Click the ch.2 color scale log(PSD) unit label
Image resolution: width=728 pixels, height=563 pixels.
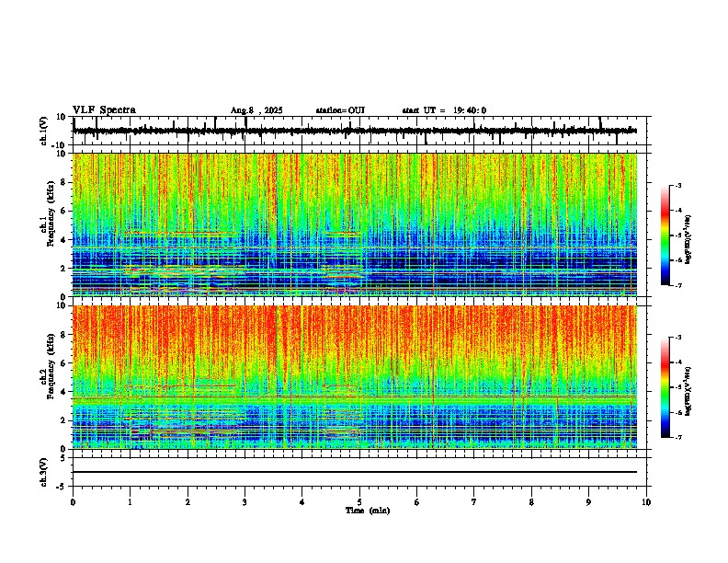point(688,392)
